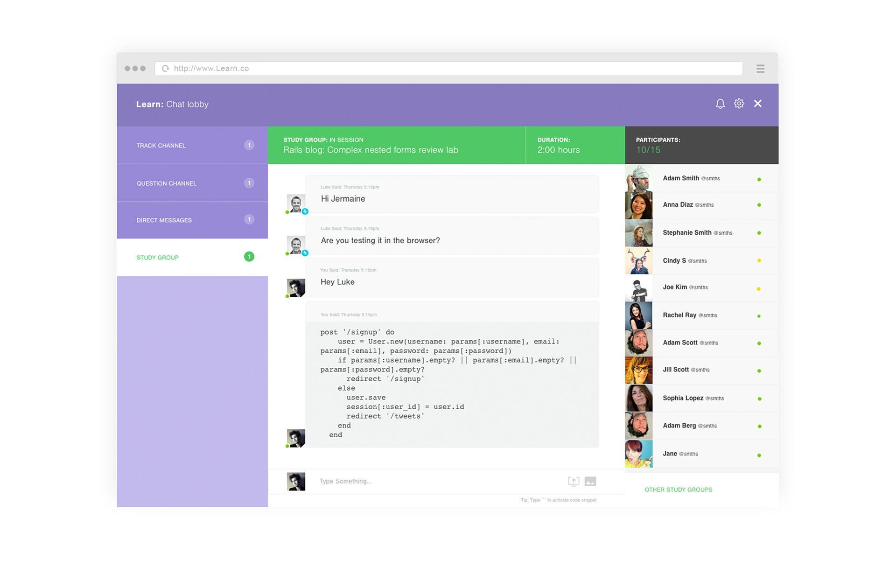Click the Direct Messages notification badge
The image size is (896, 588).
pyautogui.click(x=249, y=219)
